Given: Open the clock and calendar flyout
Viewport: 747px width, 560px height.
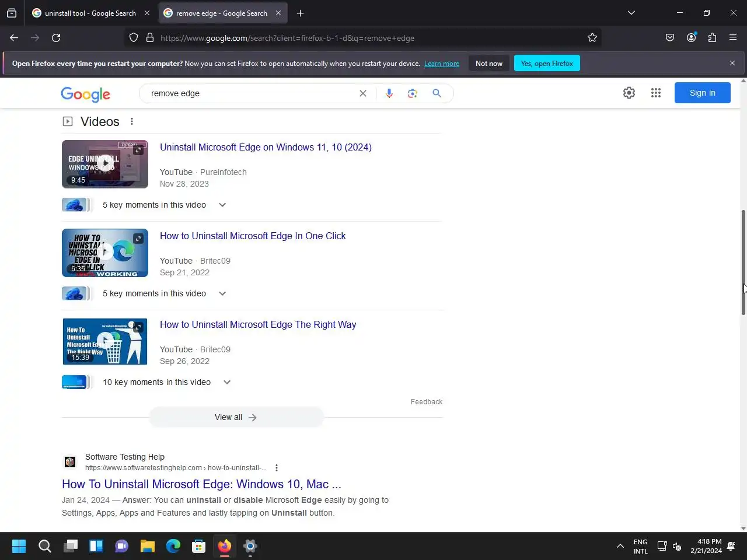Looking at the screenshot, I should tap(706, 546).
